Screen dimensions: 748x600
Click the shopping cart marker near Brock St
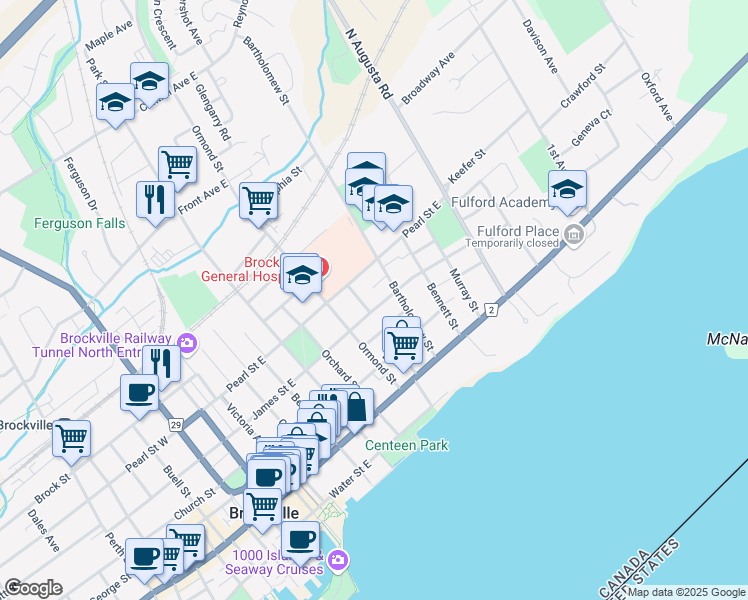[72, 441]
